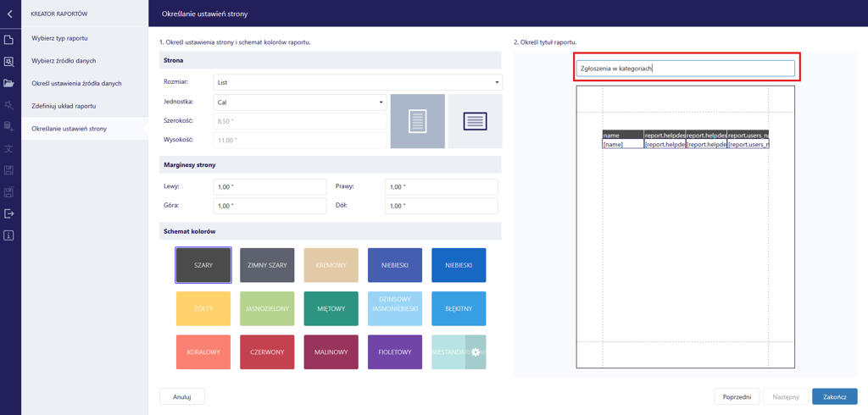Click the gear icon on the custom color tile
The image size is (868, 415).
click(x=476, y=351)
